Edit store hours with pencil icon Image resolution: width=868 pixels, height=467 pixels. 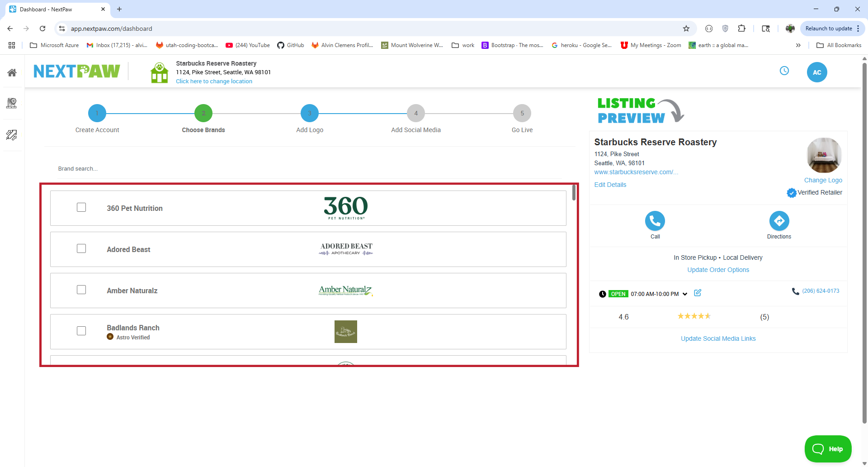(698, 293)
